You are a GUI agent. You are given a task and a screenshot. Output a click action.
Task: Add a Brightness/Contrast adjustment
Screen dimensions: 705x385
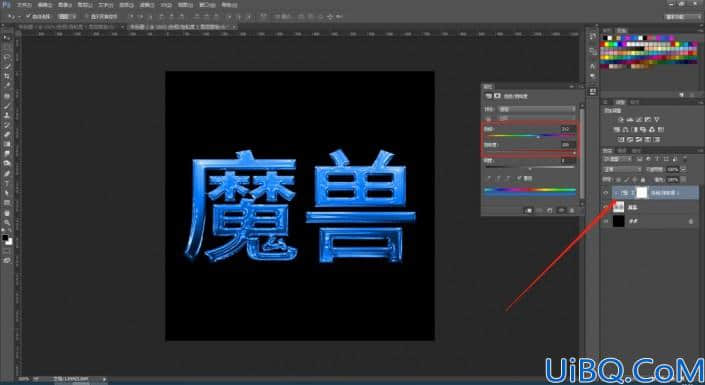pos(621,119)
